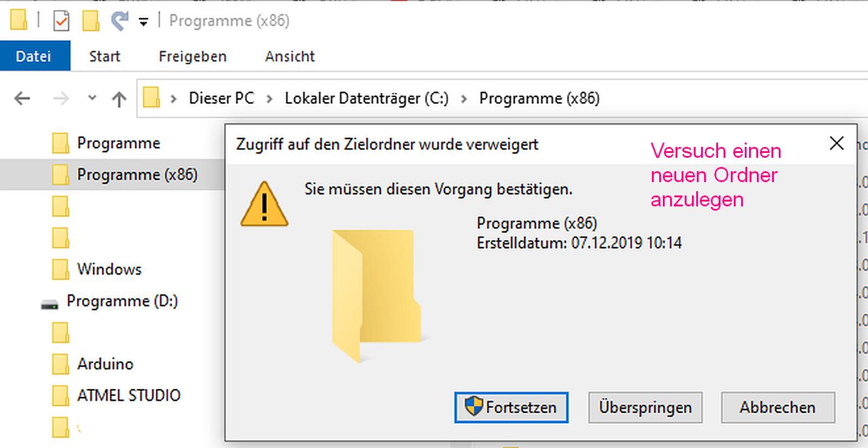Click the New Folder icon in quick access toolbar
The width and height of the screenshot is (868, 448).
point(91,21)
